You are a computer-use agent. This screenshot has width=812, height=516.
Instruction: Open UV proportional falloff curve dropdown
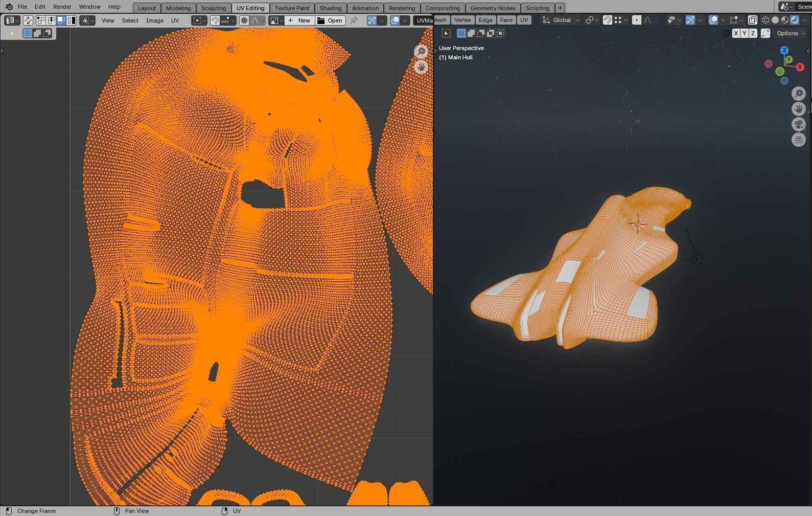tap(258, 20)
